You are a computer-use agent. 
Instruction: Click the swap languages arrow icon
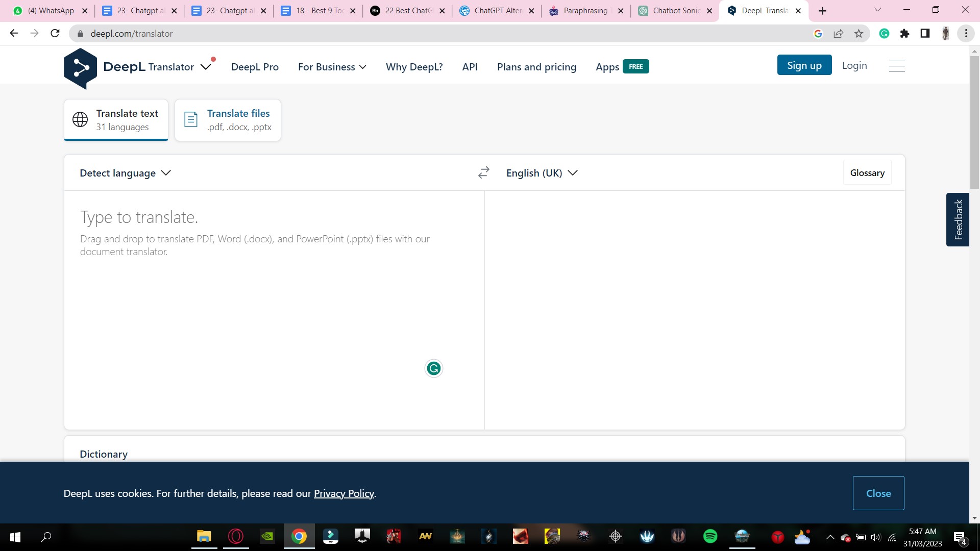pos(483,172)
